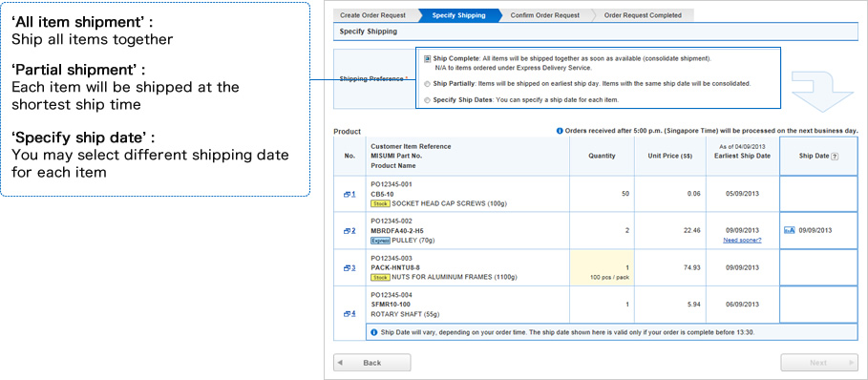Select the Specify Shipping step tab

tap(459, 15)
